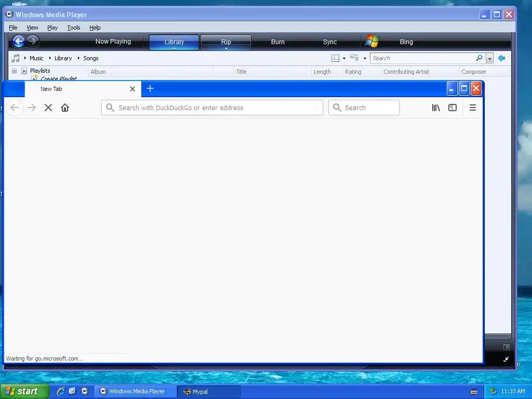Image resolution: width=532 pixels, height=399 pixels.
Task: Switch to the Sync tab
Action: click(x=330, y=42)
